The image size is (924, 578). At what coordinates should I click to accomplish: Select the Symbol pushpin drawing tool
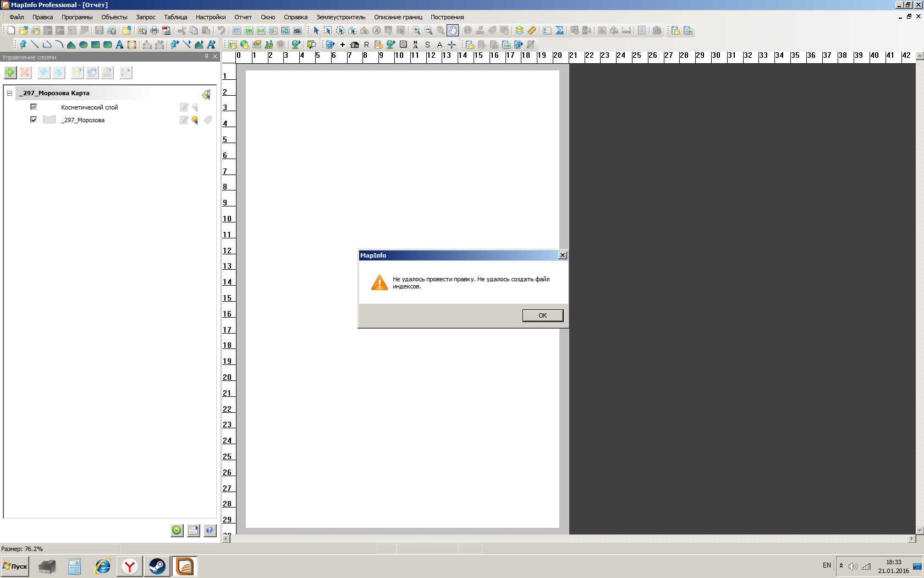(x=23, y=45)
